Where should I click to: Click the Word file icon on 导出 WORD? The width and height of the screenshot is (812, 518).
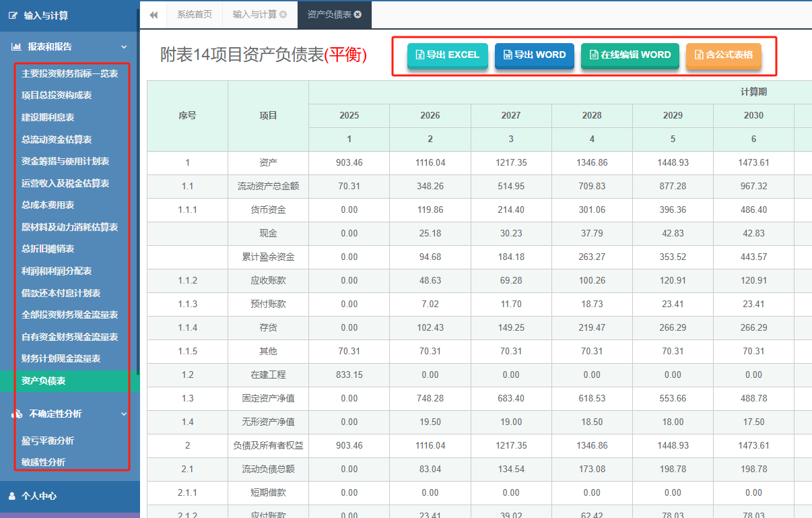(507, 55)
